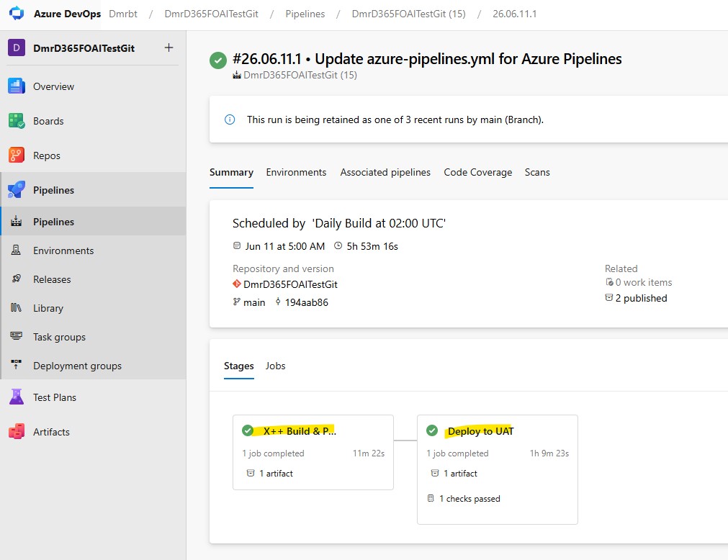The height and width of the screenshot is (560, 728).
Task: Click the info icon in retention banner
Action: pyautogui.click(x=230, y=119)
